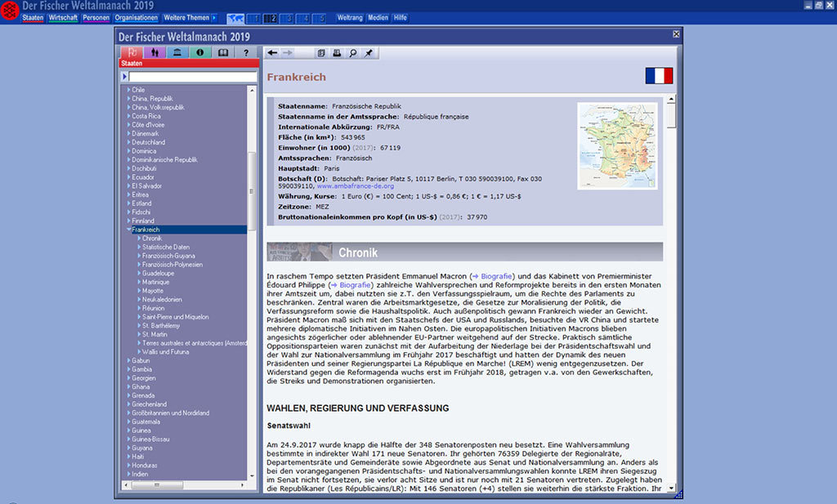Click the print toolbar icon

click(337, 53)
